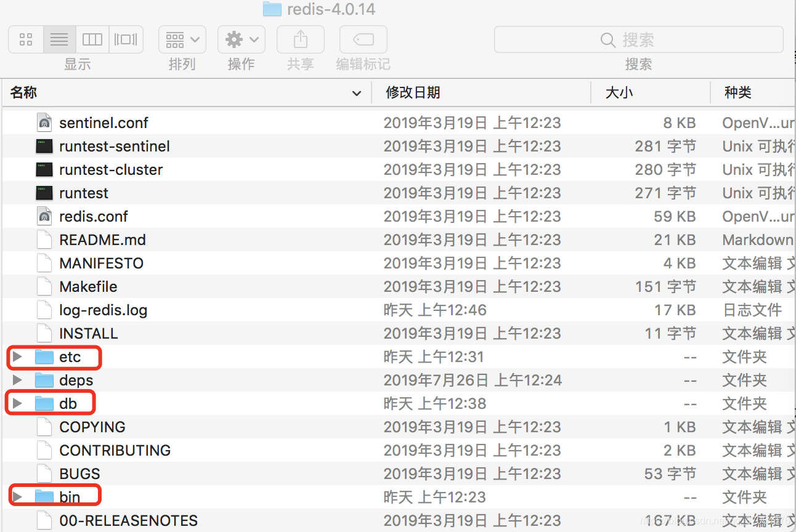The height and width of the screenshot is (532, 796).
Task: Click the log-redis.log file name
Action: pos(104,310)
